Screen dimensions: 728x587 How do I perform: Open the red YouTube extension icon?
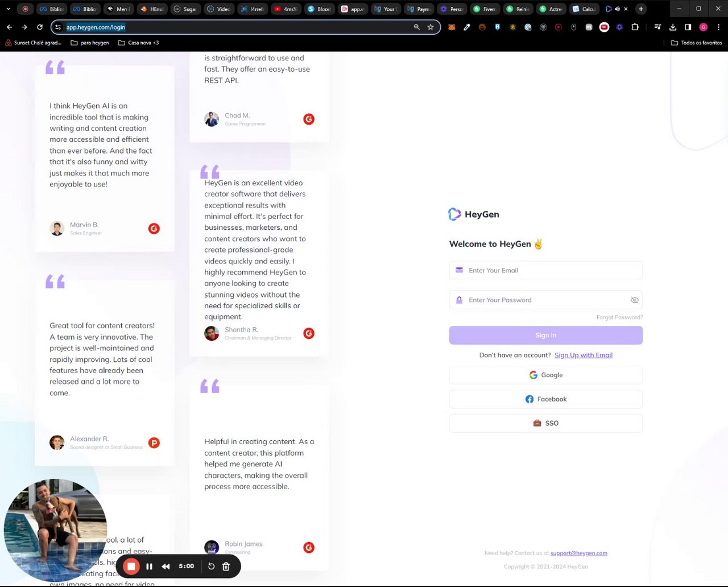pyautogui.click(x=604, y=27)
